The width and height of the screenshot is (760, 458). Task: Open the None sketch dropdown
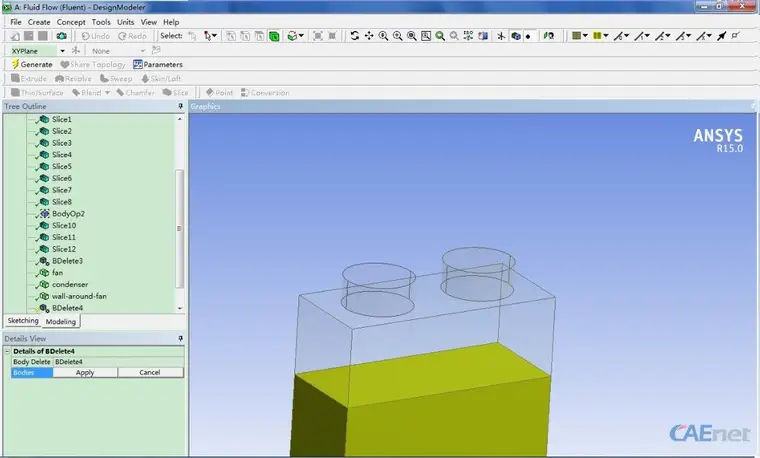(x=142, y=51)
